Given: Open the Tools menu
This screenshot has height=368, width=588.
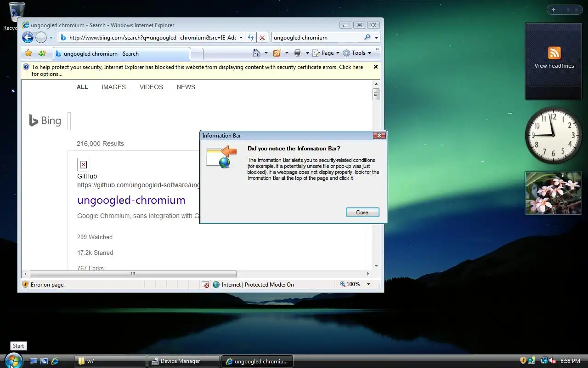Looking at the screenshot, I should [x=356, y=53].
